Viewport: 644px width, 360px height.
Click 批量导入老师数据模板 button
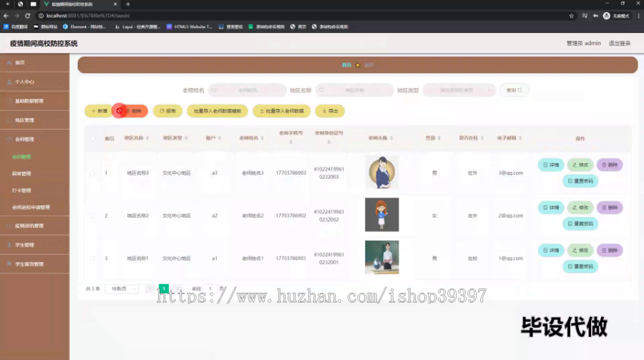click(x=218, y=111)
